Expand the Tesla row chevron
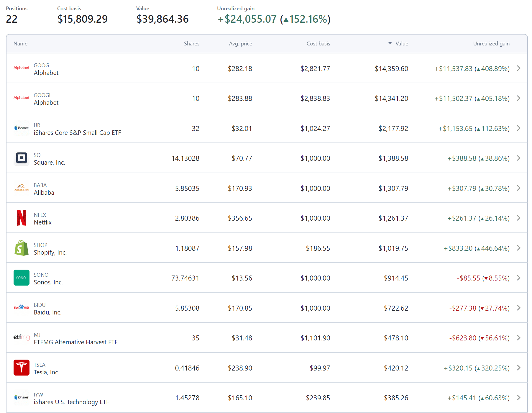532x413 pixels. click(x=519, y=368)
